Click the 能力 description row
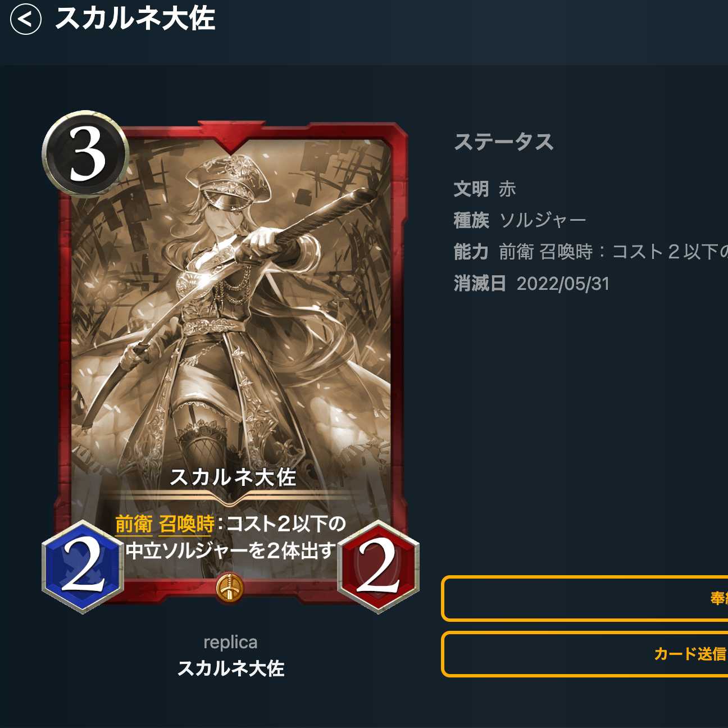 (x=591, y=252)
